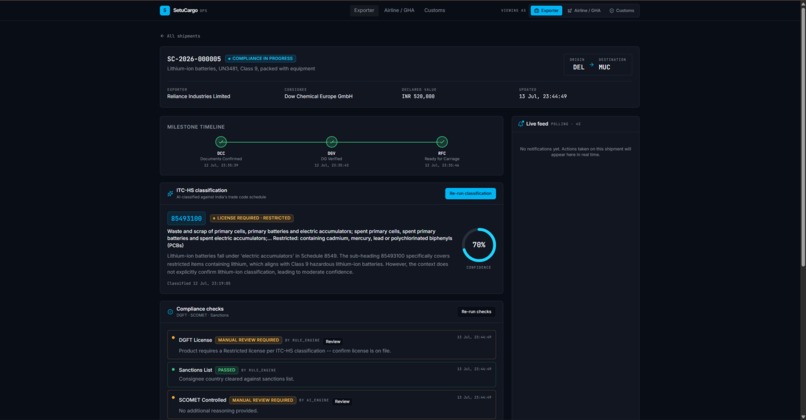Click the Live feed heading
This screenshot has width=806, height=420.
(x=537, y=124)
